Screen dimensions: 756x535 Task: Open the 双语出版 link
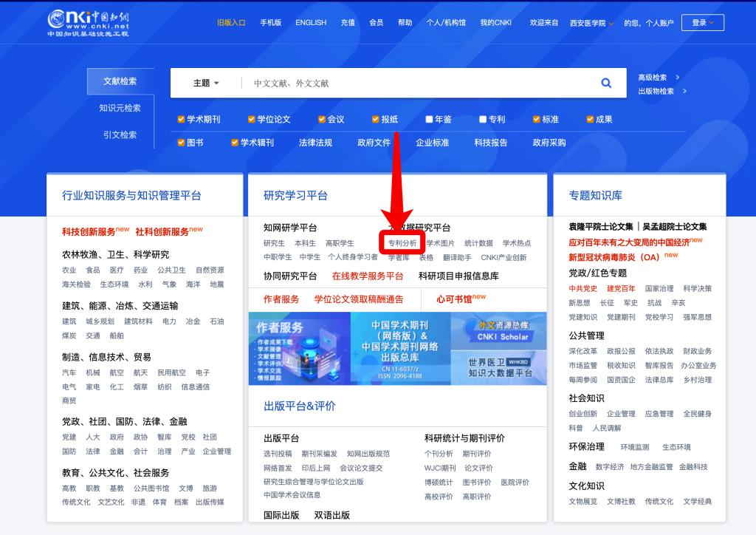coord(332,515)
